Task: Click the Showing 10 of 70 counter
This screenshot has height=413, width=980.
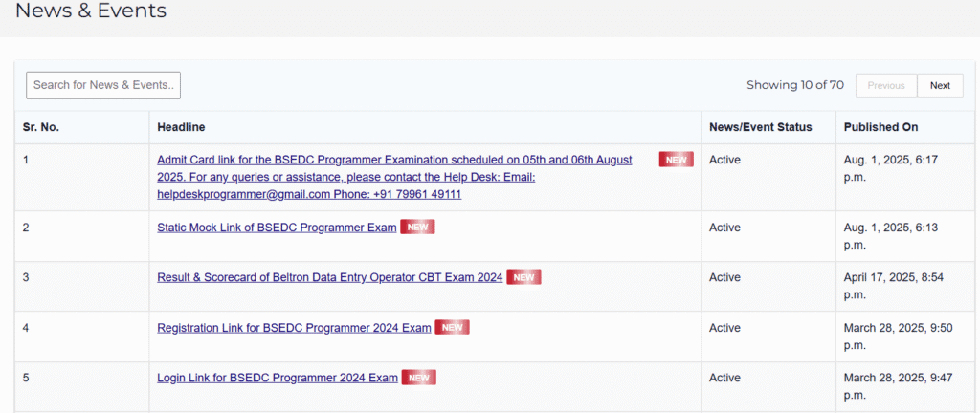Action: [795, 85]
